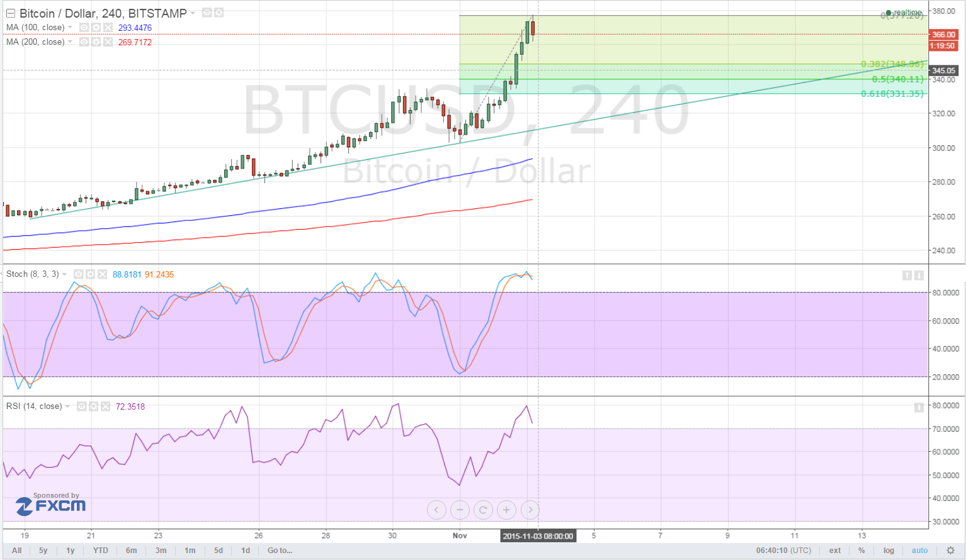
Task: Open the MA (100, close) dropdown arrow
Action: (70, 28)
